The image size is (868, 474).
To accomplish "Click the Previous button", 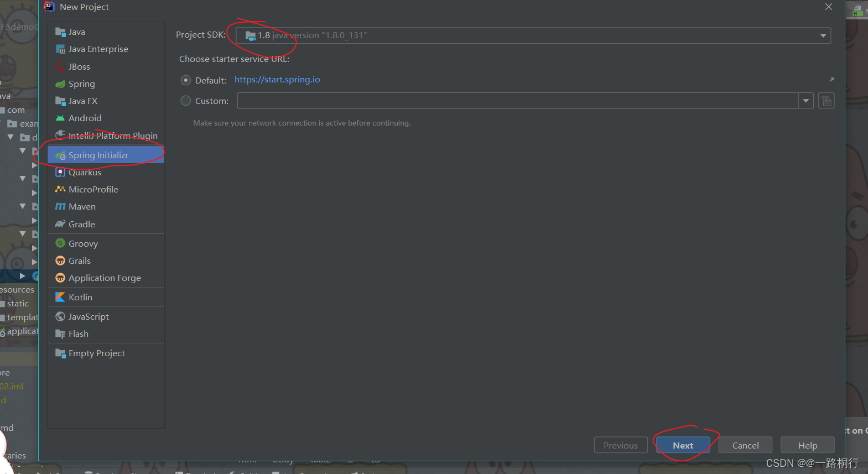I will coord(621,445).
